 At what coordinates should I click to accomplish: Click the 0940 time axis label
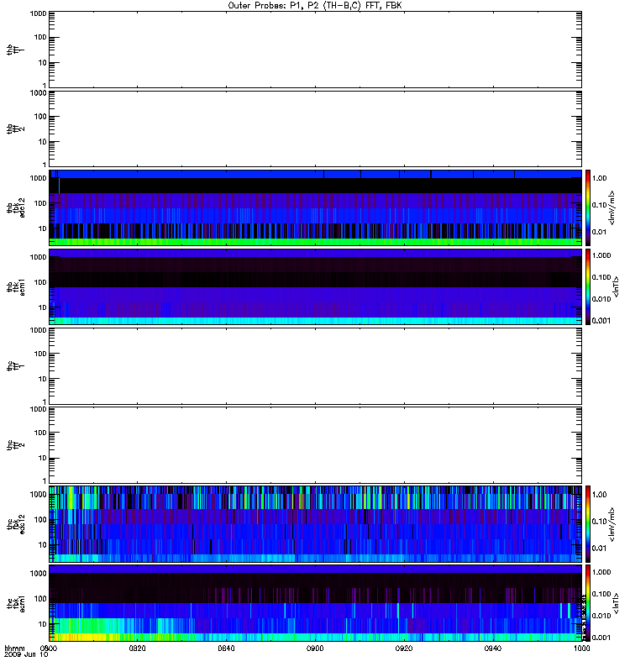(493, 648)
